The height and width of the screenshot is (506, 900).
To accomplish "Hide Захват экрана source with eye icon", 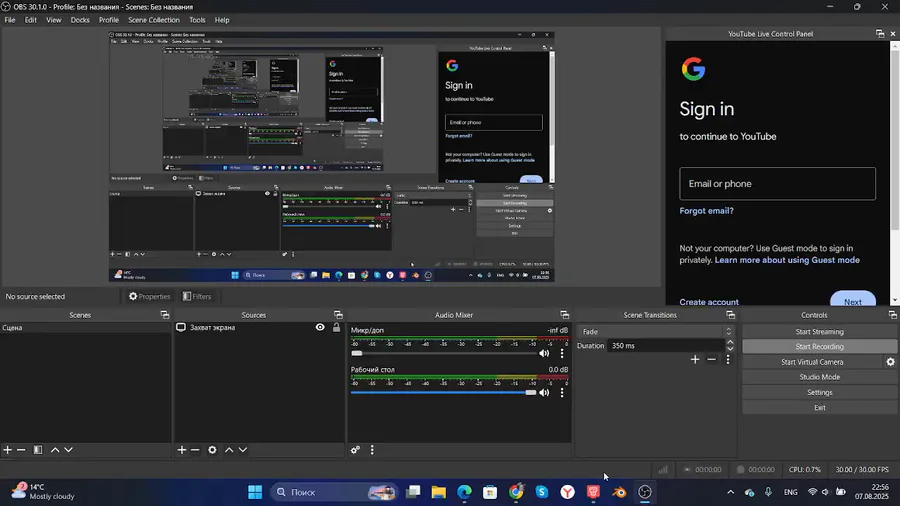I will [x=320, y=328].
